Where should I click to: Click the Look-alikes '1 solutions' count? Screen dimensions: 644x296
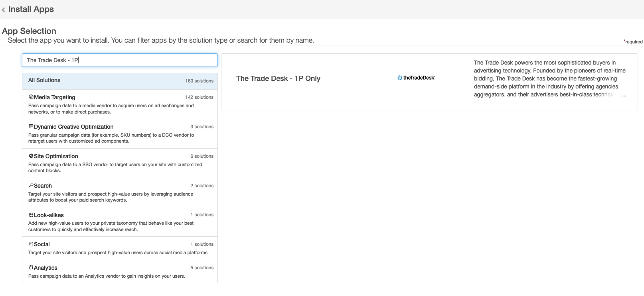[202, 215]
